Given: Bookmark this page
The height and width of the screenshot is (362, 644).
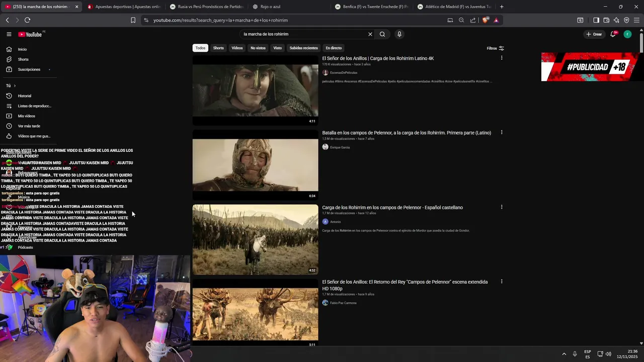Looking at the screenshot, I should [133, 20].
